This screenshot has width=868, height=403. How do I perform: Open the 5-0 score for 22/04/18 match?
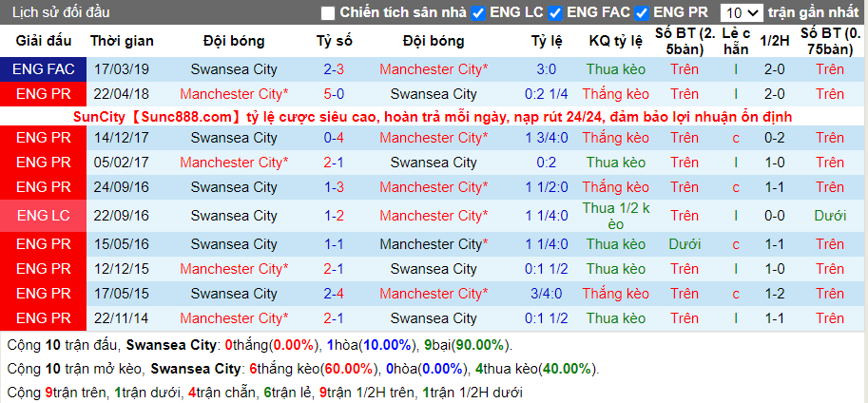click(335, 94)
